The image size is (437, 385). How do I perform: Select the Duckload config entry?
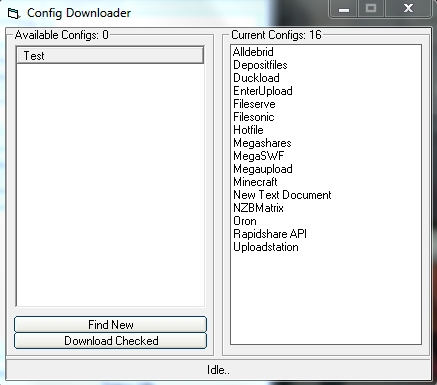point(256,78)
